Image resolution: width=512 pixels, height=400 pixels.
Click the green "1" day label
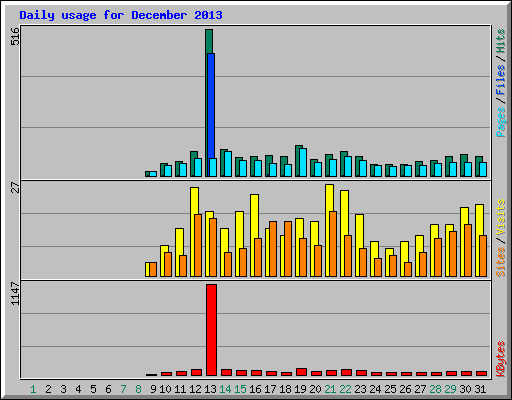(x=33, y=389)
